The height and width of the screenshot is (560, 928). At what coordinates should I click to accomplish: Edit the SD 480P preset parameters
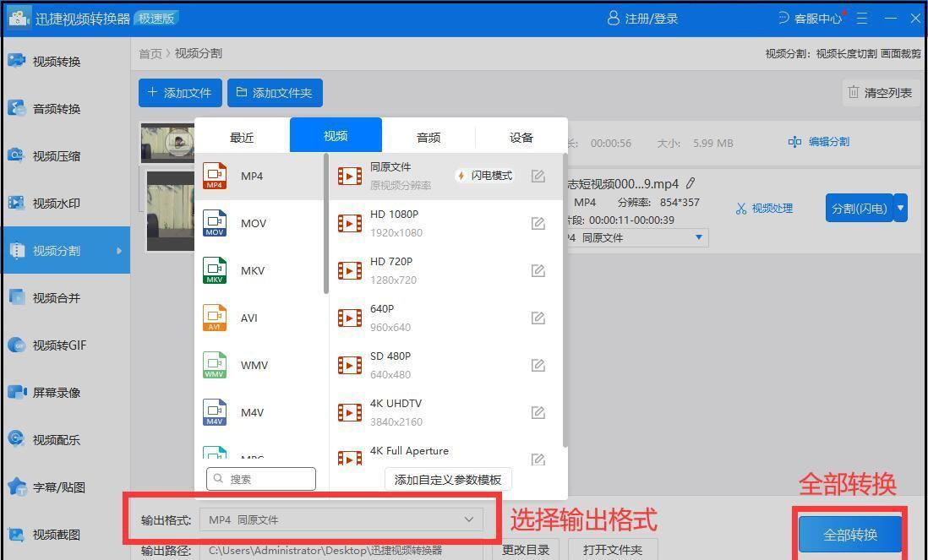(x=538, y=366)
